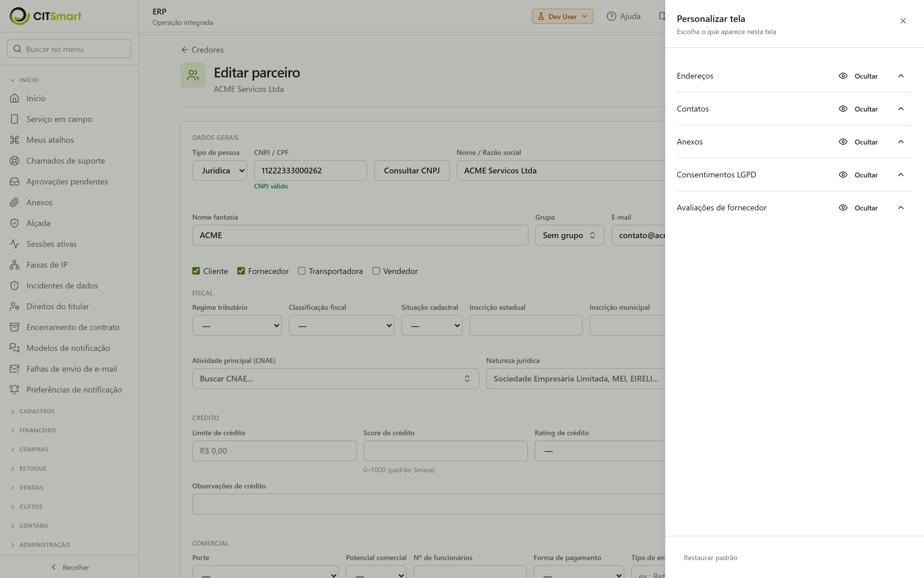Collapse sidebar with Recolher button
The image size is (924, 578).
70,567
